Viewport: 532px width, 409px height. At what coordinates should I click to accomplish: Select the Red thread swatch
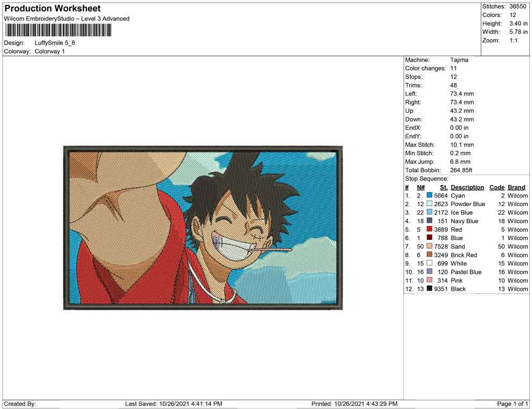click(429, 229)
